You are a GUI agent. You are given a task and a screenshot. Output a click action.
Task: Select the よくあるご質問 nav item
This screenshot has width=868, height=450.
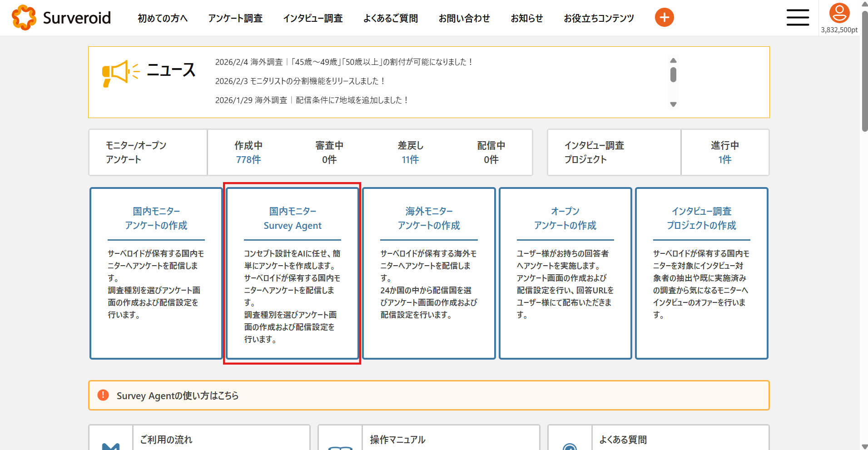pyautogui.click(x=390, y=18)
